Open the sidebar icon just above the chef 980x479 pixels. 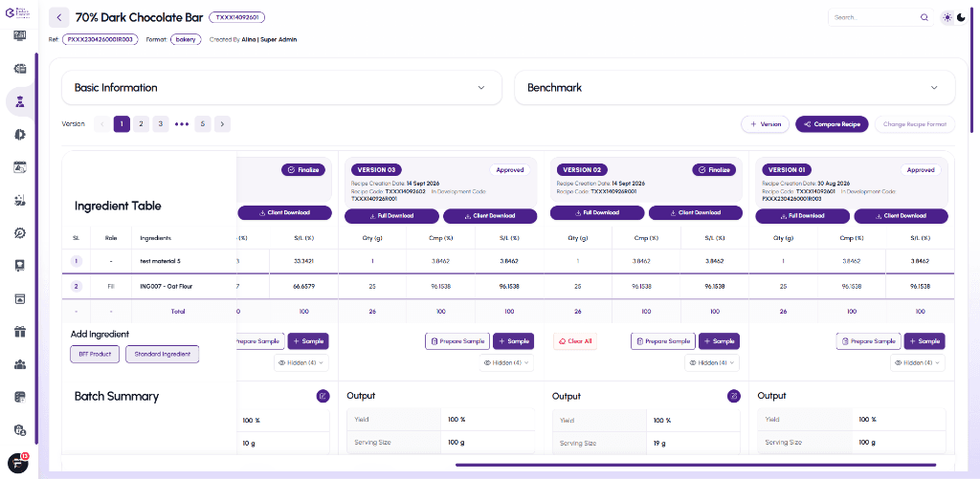tap(20, 69)
